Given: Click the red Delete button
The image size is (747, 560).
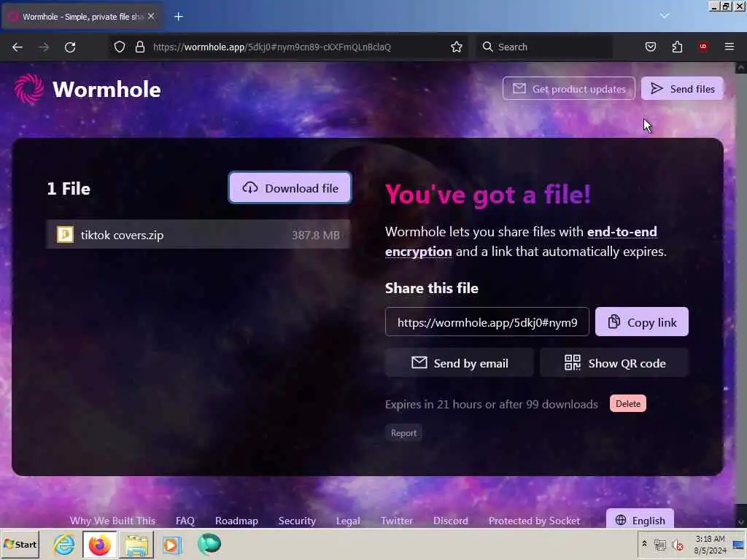Looking at the screenshot, I should point(628,403).
